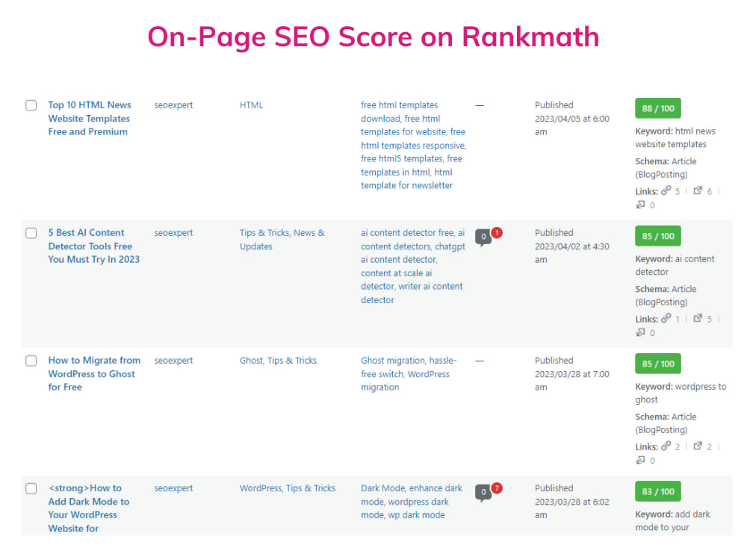Click published date 2023/03/28 at 6:02 am
This screenshot has height=560, width=747.
coord(571,508)
